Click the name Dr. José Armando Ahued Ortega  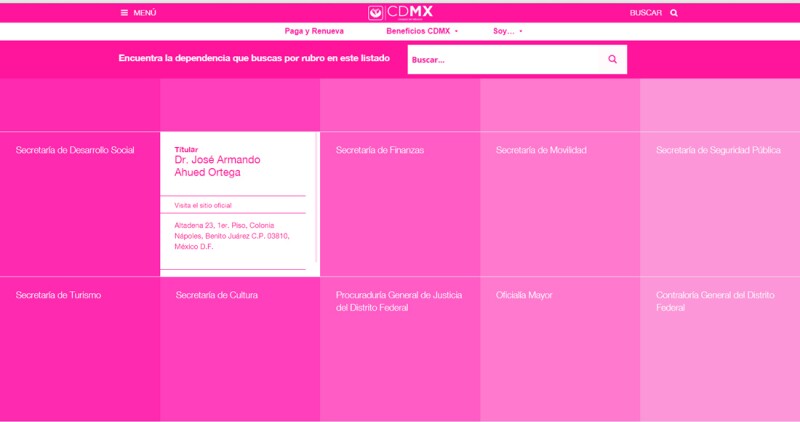click(217, 166)
